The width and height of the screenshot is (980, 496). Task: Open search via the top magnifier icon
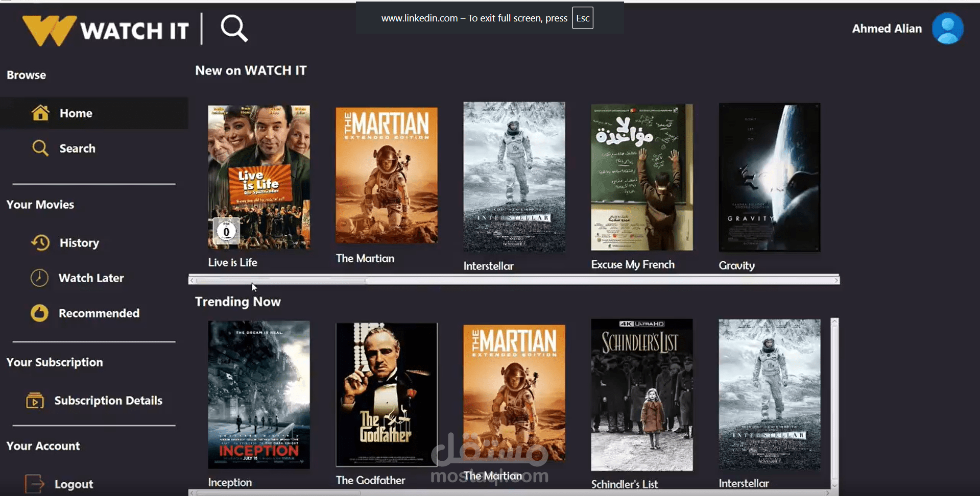point(234,28)
